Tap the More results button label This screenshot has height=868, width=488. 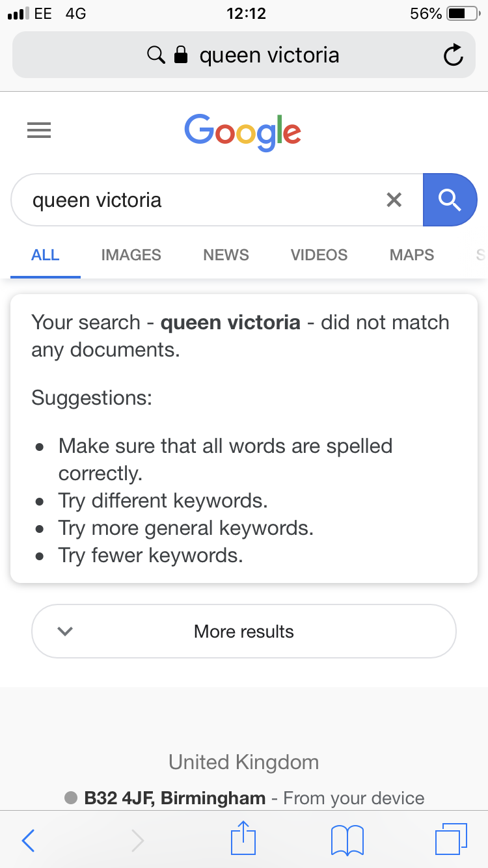pyautogui.click(x=244, y=631)
